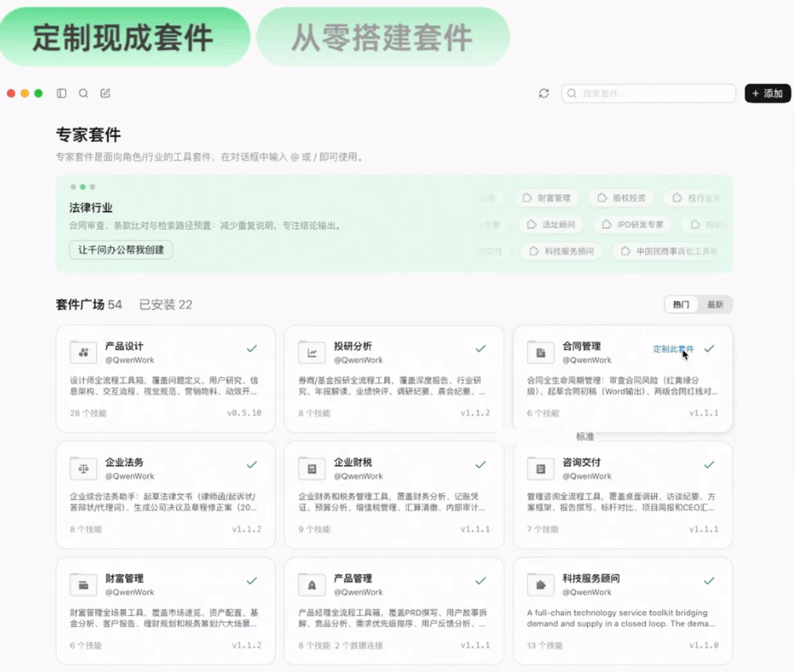This screenshot has height=672, width=794.
Task: Click the installed checkmark on 咨询交付 card
Action: point(709,464)
